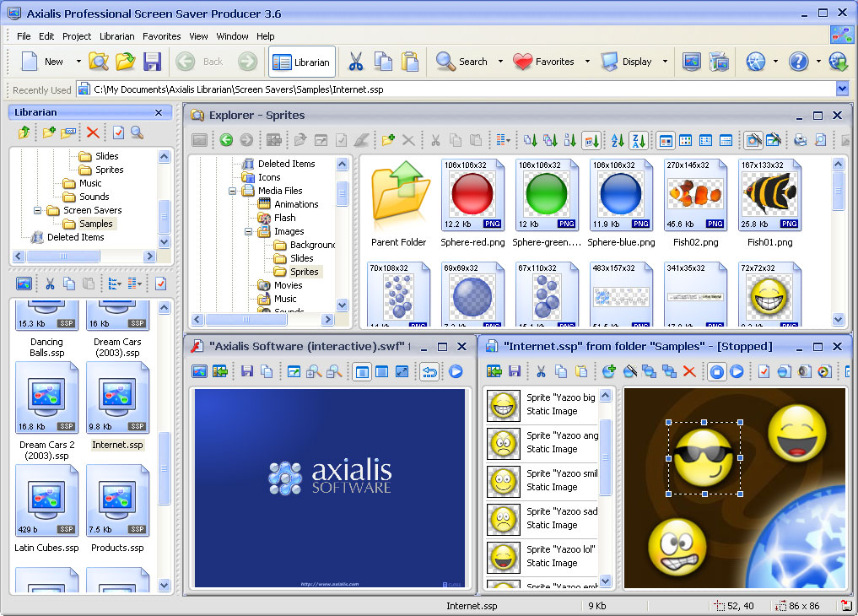Open the Edit menu
The image size is (858, 616).
46,36
